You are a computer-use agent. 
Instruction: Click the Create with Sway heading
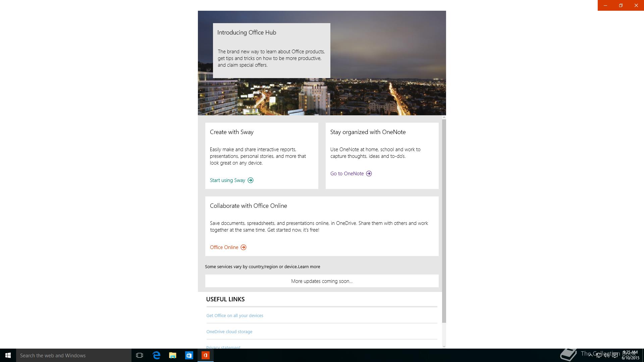(231, 132)
